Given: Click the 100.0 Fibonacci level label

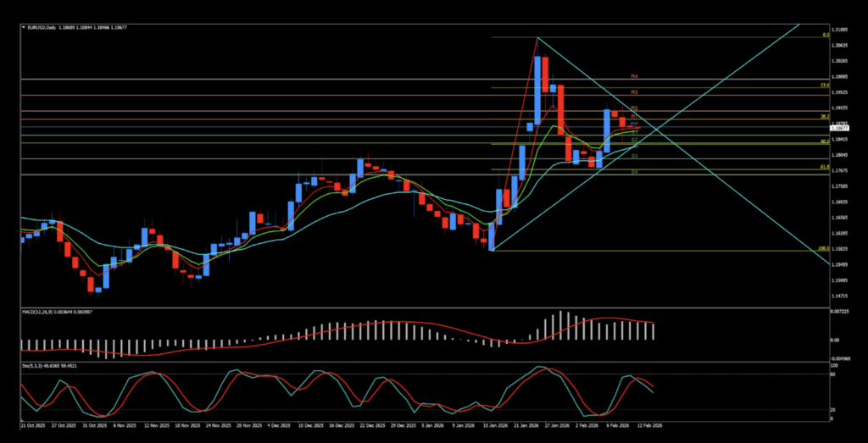Looking at the screenshot, I should 822,249.
